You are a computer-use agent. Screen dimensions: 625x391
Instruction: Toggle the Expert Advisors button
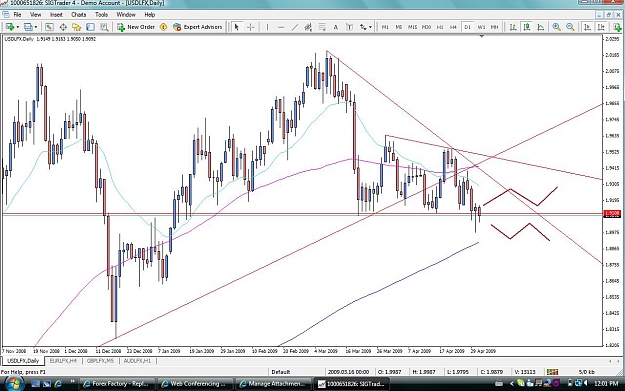198,27
